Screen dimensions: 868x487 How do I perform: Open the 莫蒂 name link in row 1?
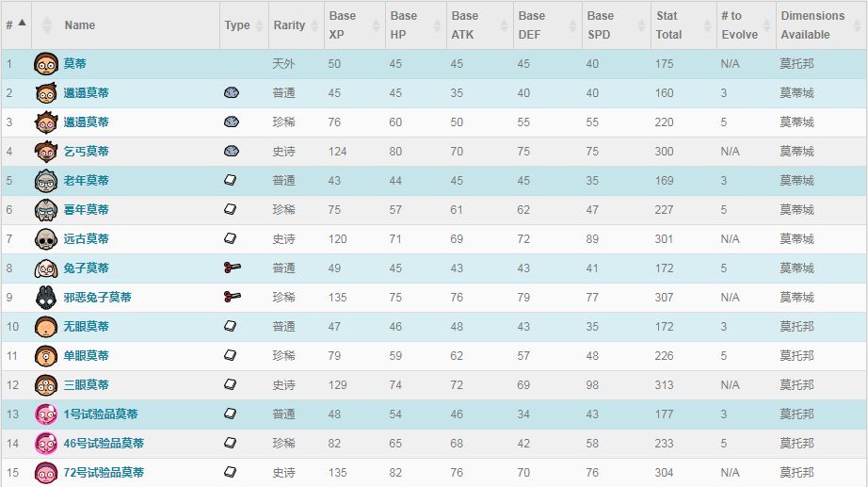pyautogui.click(x=74, y=64)
